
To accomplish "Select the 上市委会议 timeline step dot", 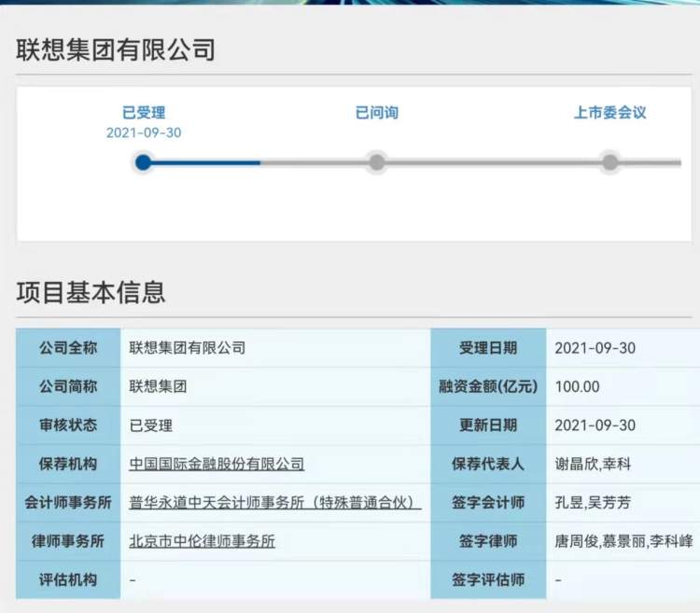I will pos(609,162).
